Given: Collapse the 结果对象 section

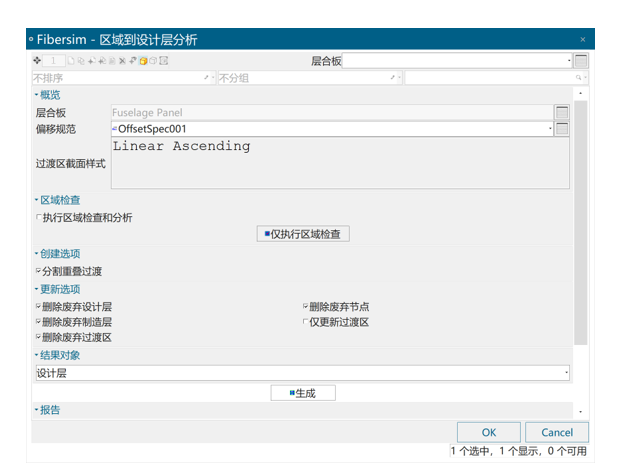Looking at the screenshot, I should [36, 355].
